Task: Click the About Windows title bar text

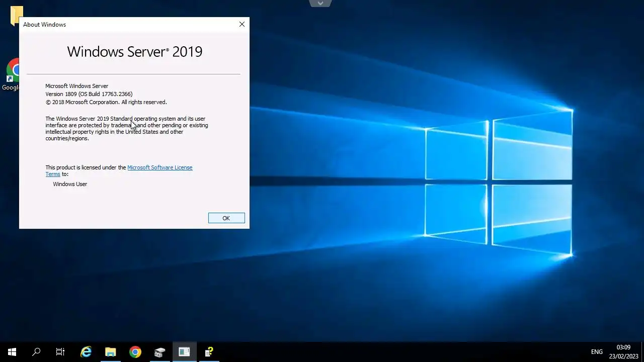Action: tap(44, 25)
